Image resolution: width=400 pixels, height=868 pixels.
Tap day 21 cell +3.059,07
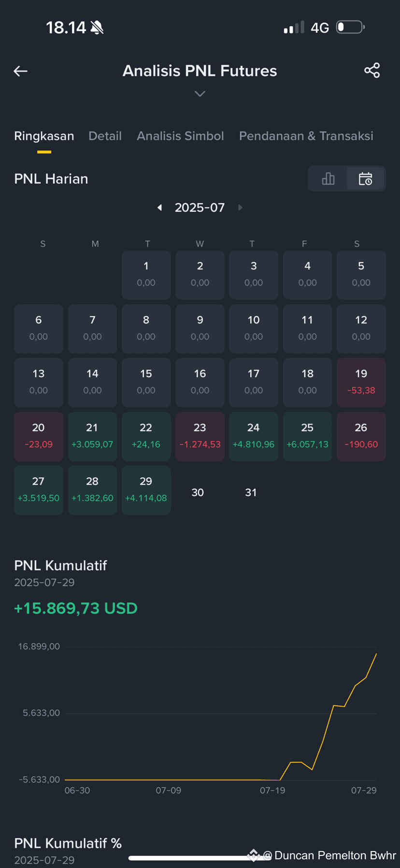pos(92,436)
